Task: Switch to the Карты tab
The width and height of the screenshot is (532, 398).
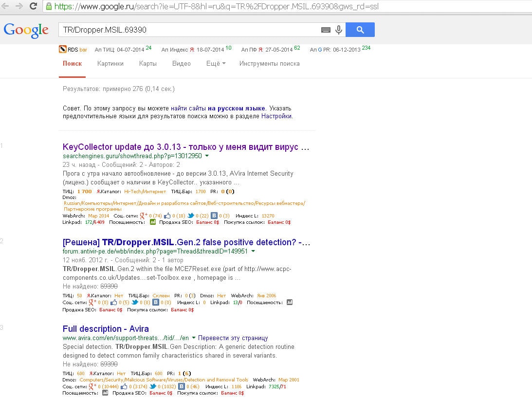Action: click(x=148, y=63)
